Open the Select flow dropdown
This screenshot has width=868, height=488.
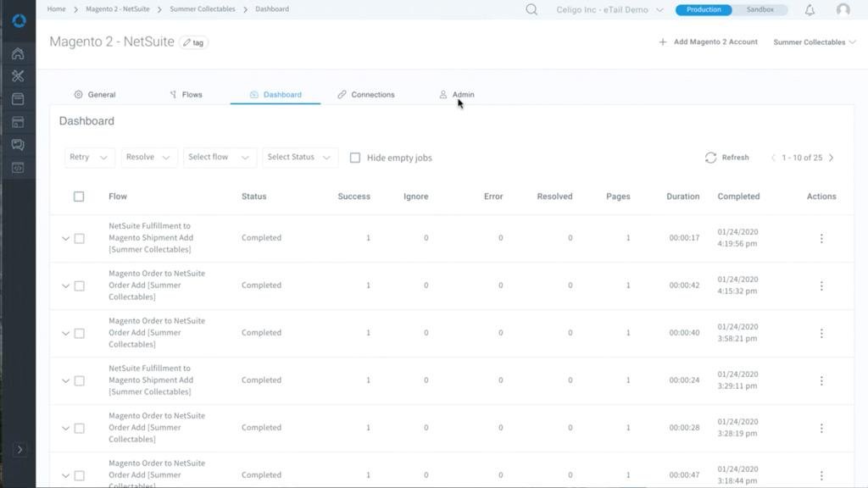(x=220, y=158)
